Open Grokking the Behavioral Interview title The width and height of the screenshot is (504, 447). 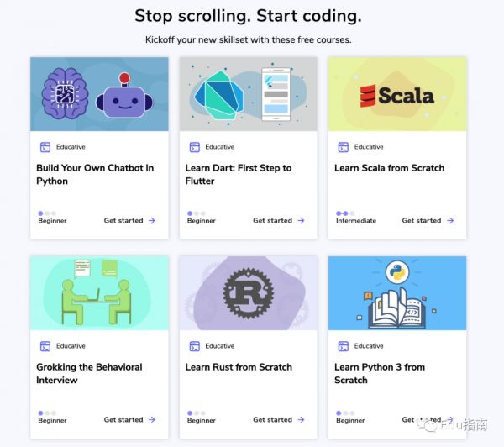89,373
